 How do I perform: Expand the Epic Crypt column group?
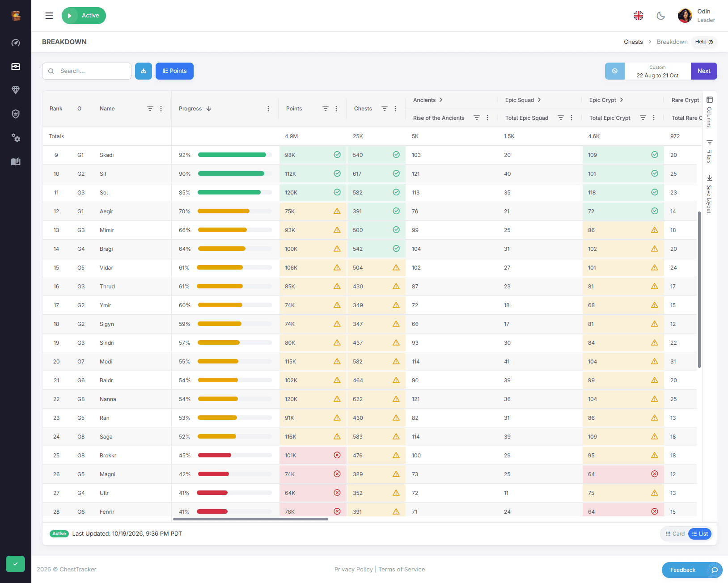[x=622, y=100]
